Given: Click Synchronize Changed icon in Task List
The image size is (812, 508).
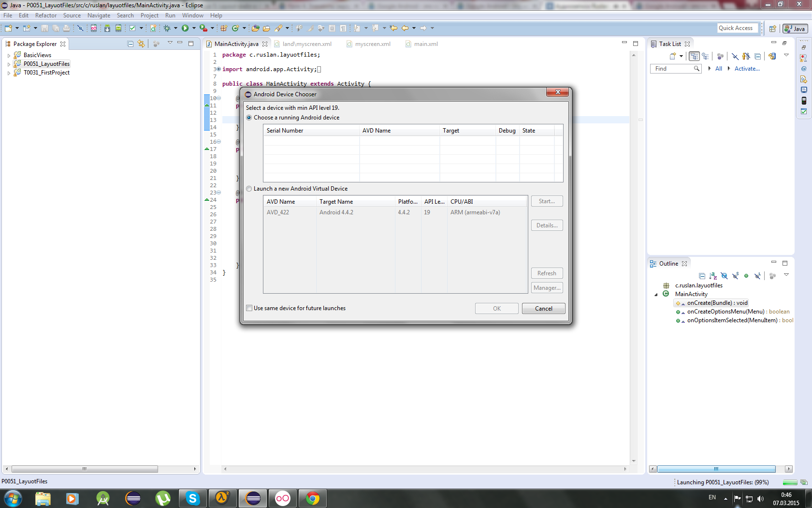Looking at the screenshot, I should [772, 56].
